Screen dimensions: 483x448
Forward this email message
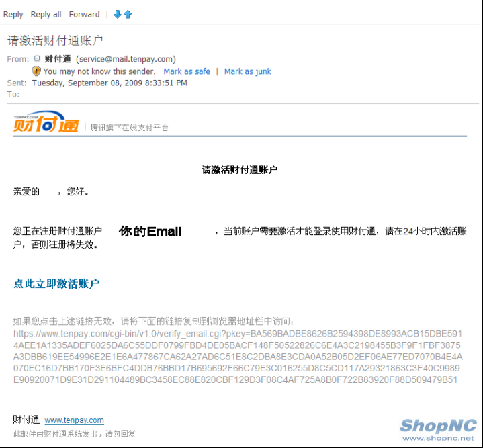pos(84,15)
